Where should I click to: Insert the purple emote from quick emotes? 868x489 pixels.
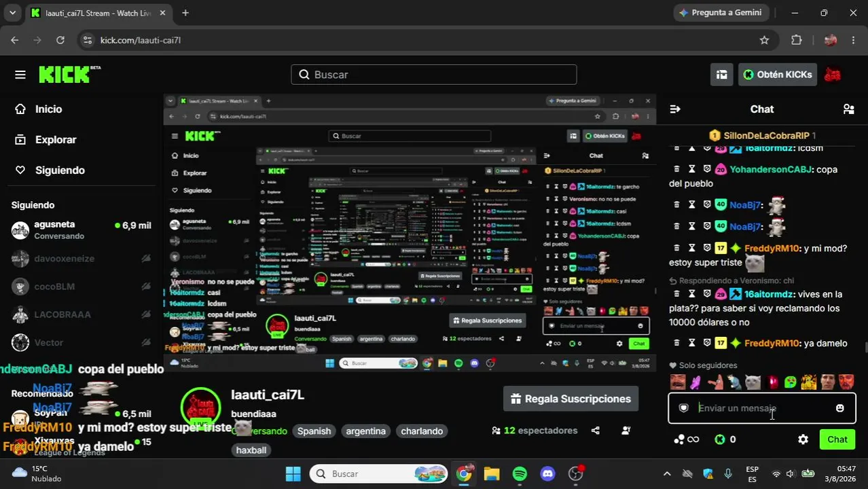coord(695,382)
